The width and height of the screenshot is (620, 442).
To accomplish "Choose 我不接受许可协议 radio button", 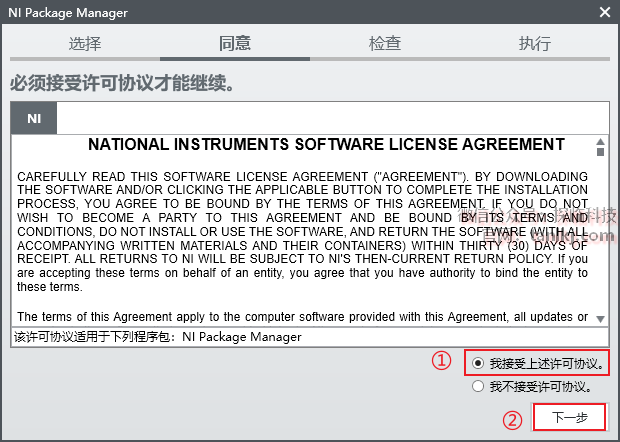I will (478, 386).
